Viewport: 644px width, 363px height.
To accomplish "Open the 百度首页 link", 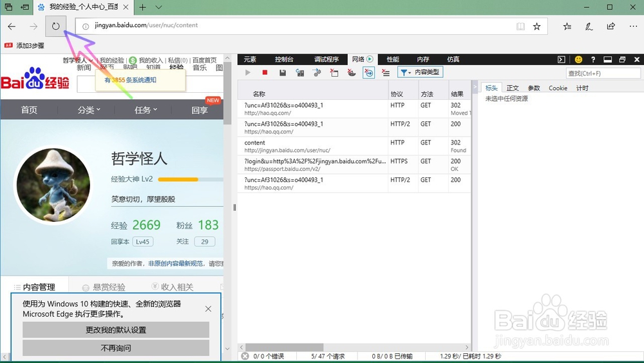I will [205, 60].
